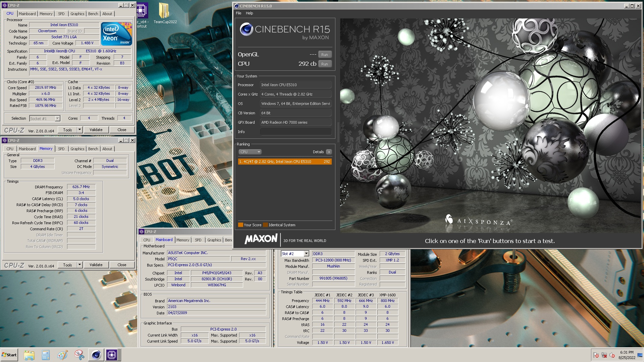This screenshot has width=644, height=362.
Task: Switch to CPU-Z via its taskbar icon
Action: [x=112, y=355]
